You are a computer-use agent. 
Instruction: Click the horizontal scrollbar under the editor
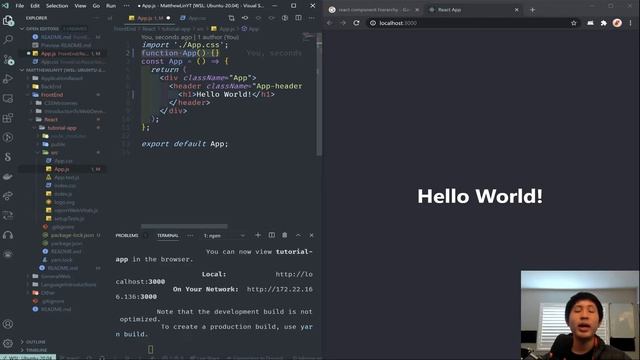coord(184,226)
